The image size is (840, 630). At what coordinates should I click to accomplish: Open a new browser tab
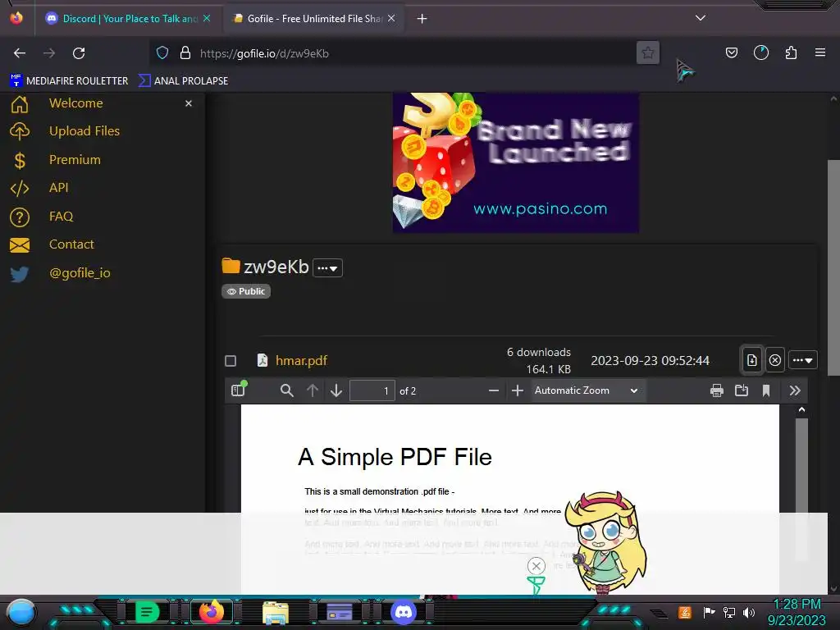tap(422, 19)
